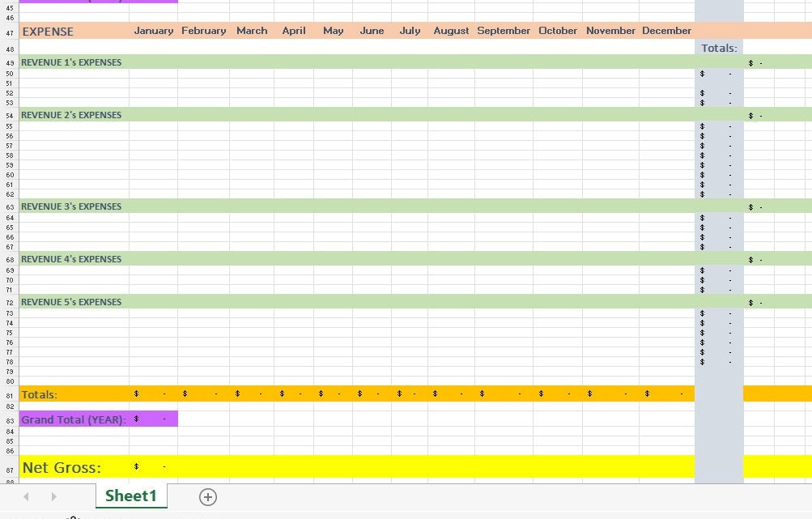Select the January column header cell

(153, 31)
